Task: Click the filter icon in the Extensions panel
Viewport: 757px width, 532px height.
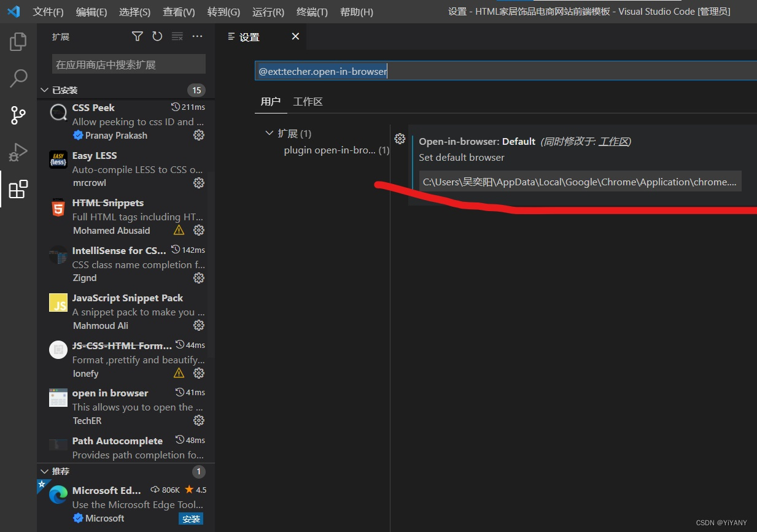Action: point(136,36)
